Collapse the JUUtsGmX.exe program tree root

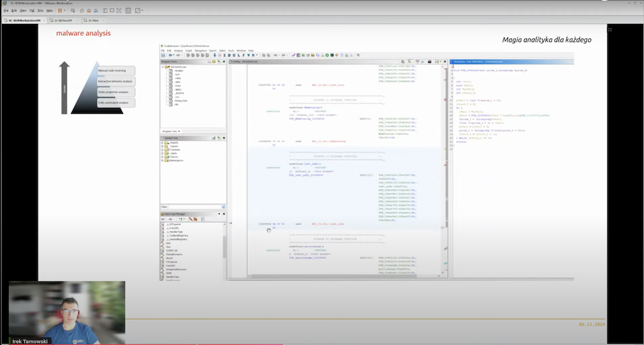click(163, 67)
